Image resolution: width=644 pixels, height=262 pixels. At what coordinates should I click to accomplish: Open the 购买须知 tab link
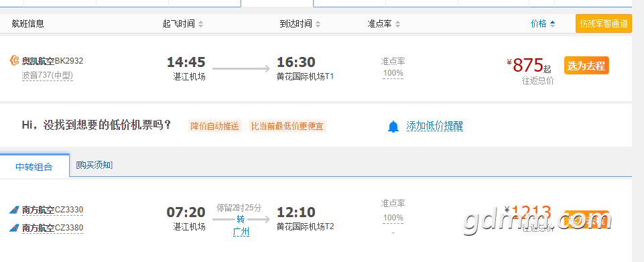coord(94,165)
